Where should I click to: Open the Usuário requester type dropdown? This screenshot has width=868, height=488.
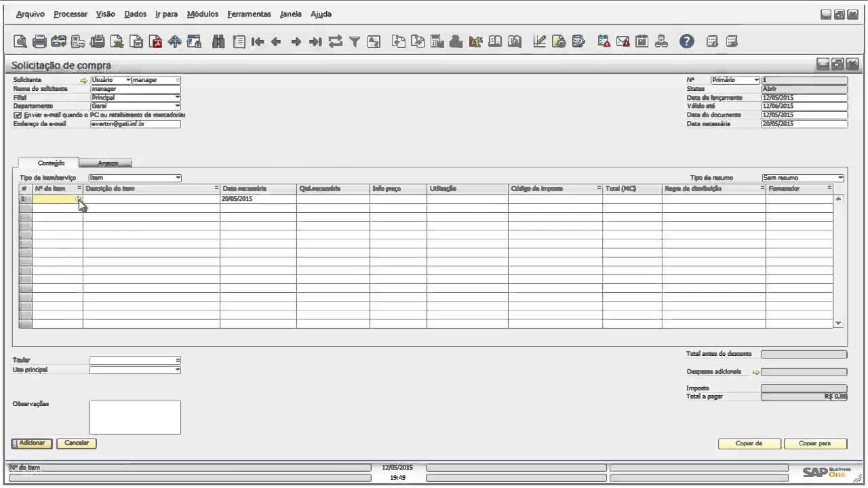coord(129,80)
